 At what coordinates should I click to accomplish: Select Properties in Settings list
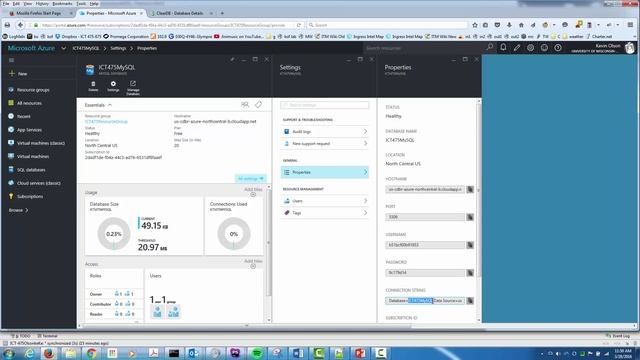click(x=325, y=172)
